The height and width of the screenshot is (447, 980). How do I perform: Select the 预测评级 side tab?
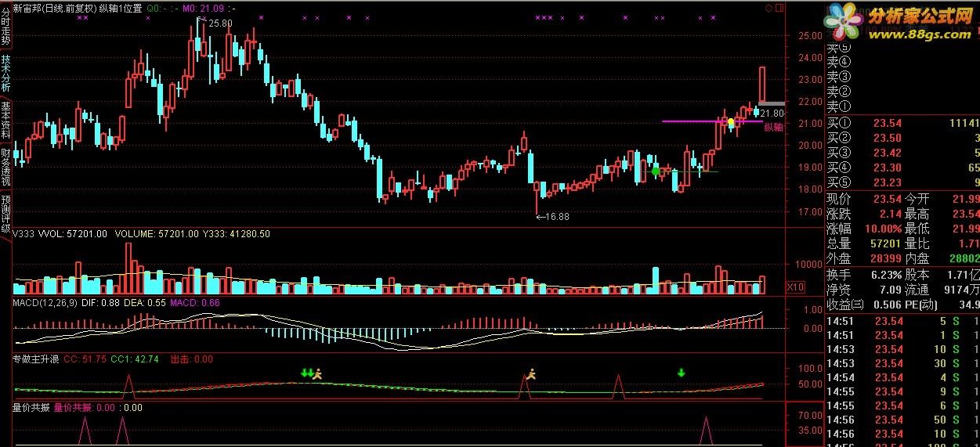pyautogui.click(x=5, y=214)
